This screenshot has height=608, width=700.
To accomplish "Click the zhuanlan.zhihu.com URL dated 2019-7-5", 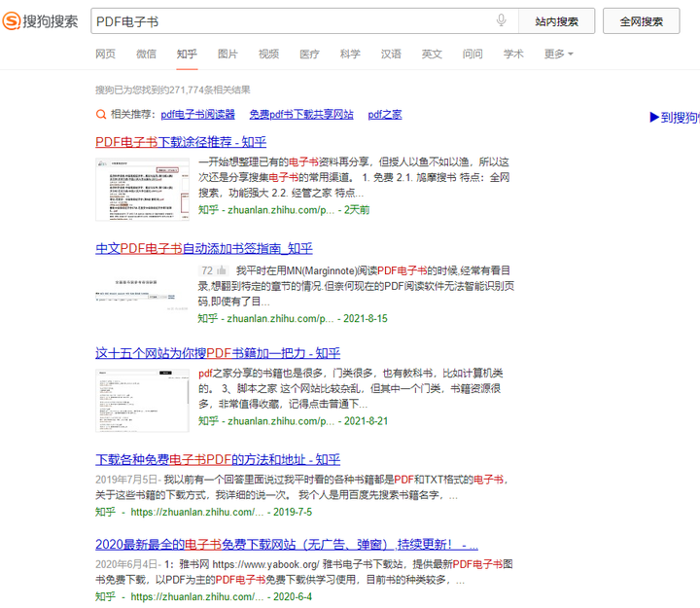I will click(196, 513).
